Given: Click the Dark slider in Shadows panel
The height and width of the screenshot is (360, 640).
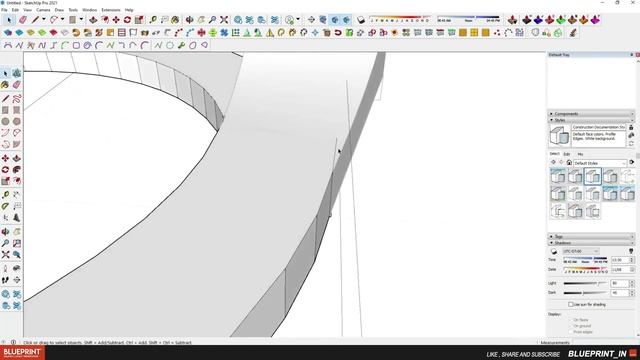Looking at the screenshot, I should tap(585, 293).
